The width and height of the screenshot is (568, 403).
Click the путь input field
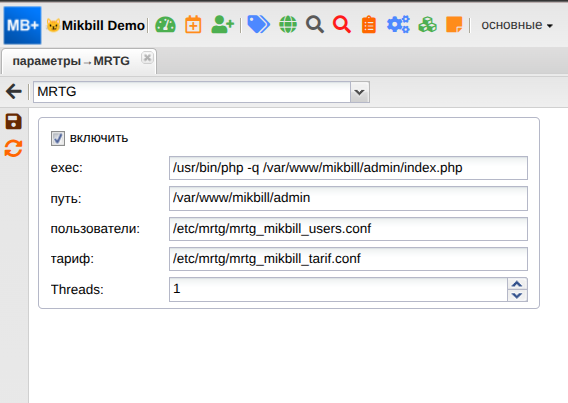point(348,198)
